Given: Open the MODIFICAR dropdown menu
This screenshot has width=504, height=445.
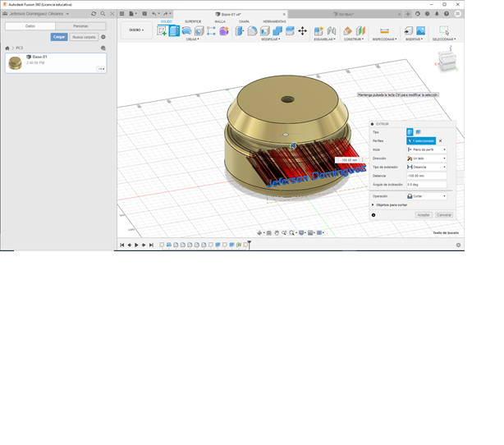Looking at the screenshot, I should coord(270,39).
